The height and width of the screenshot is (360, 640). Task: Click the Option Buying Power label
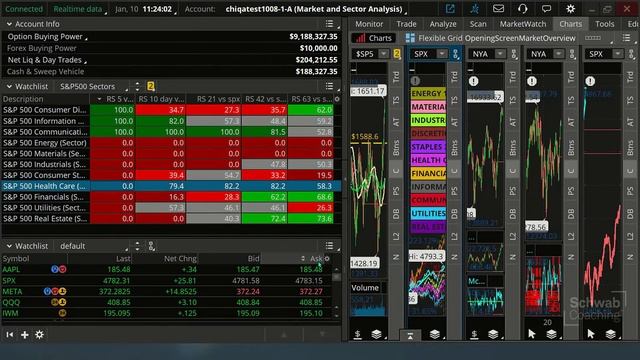(x=45, y=36)
